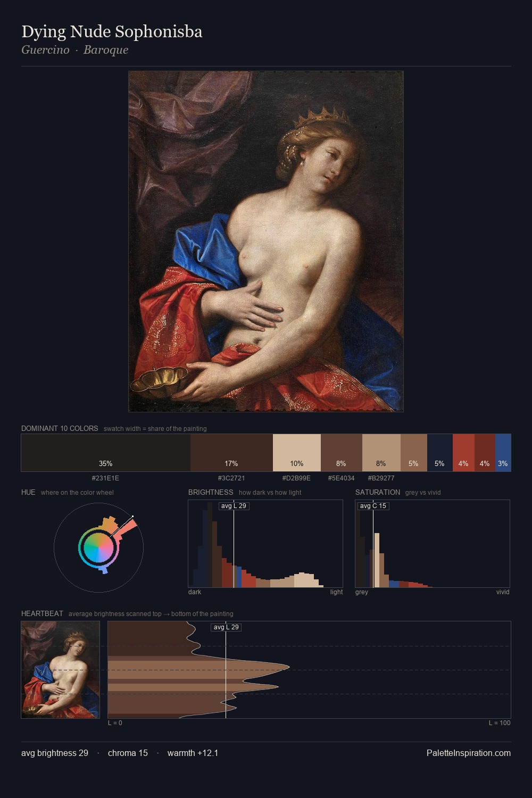Select the 8% tan swatch #B29277
This screenshot has width=532, height=798.
381,453
